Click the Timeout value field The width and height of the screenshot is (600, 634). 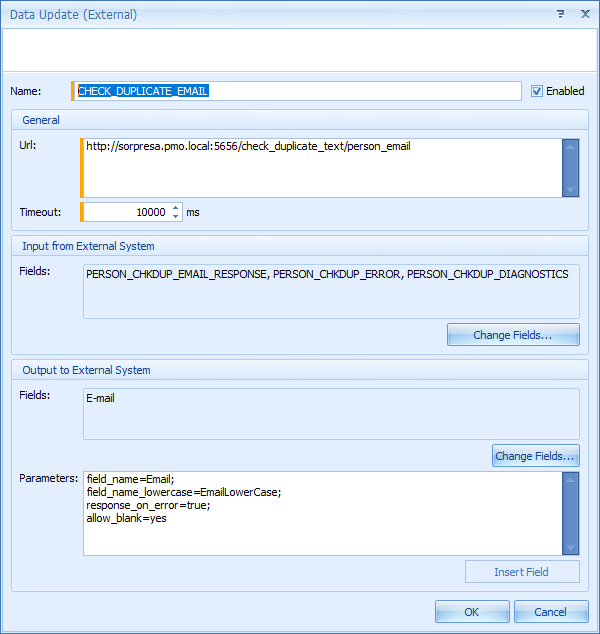point(126,212)
